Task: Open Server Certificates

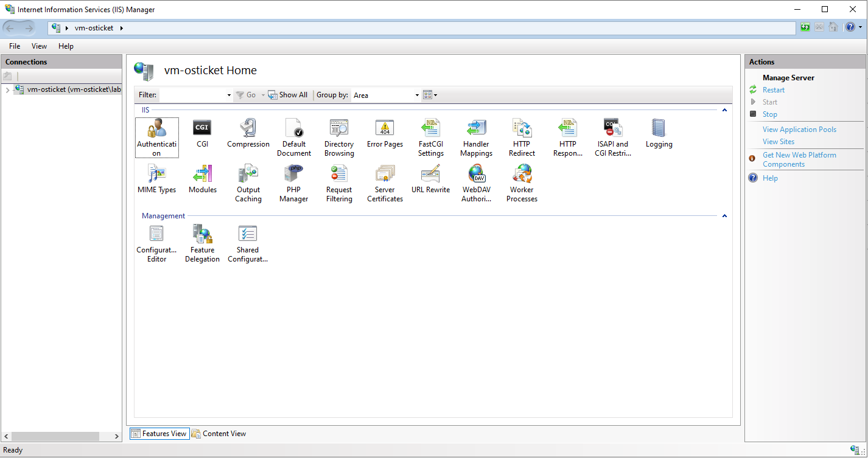Action: pos(385,183)
